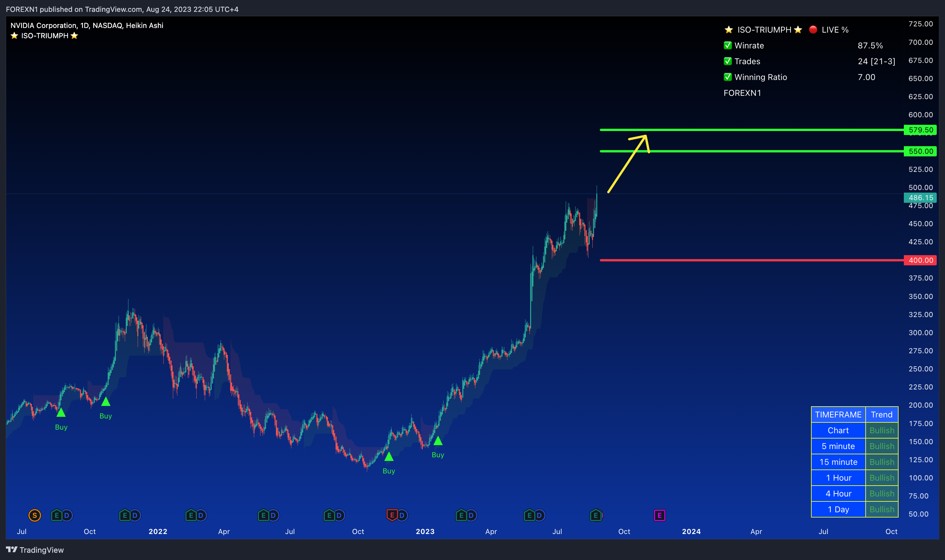Click the 2023 label on time axis
The image size is (945, 560).
(x=425, y=531)
